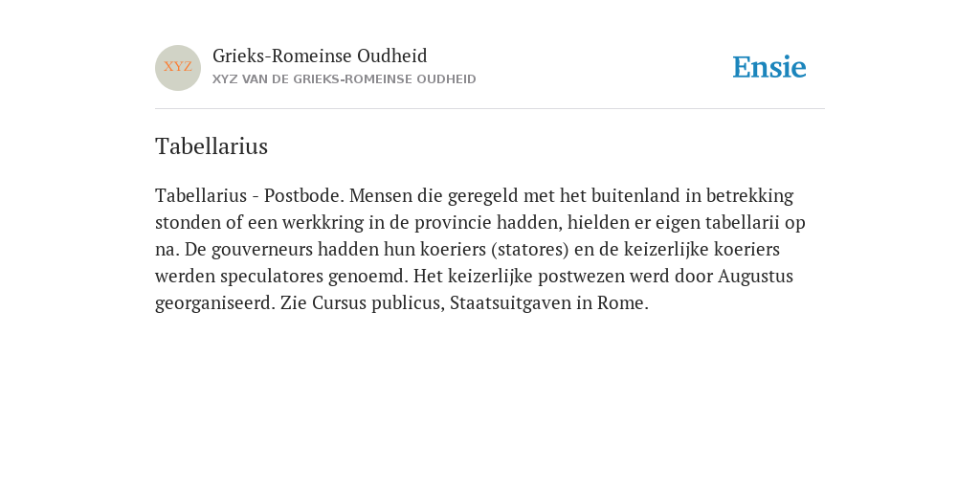Open the Ensie logo link
Image resolution: width=980 pixels, height=490 pixels.
tap(769, 67)
